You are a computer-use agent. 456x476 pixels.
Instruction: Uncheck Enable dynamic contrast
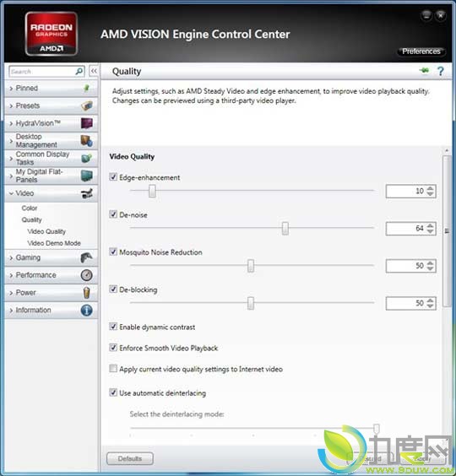click(113, 327)
